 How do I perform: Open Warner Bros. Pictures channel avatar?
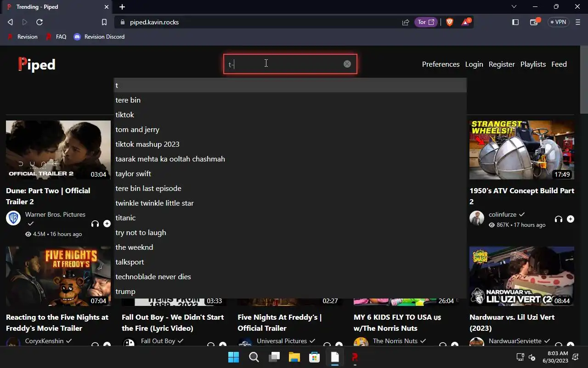(x=13, y=218)
